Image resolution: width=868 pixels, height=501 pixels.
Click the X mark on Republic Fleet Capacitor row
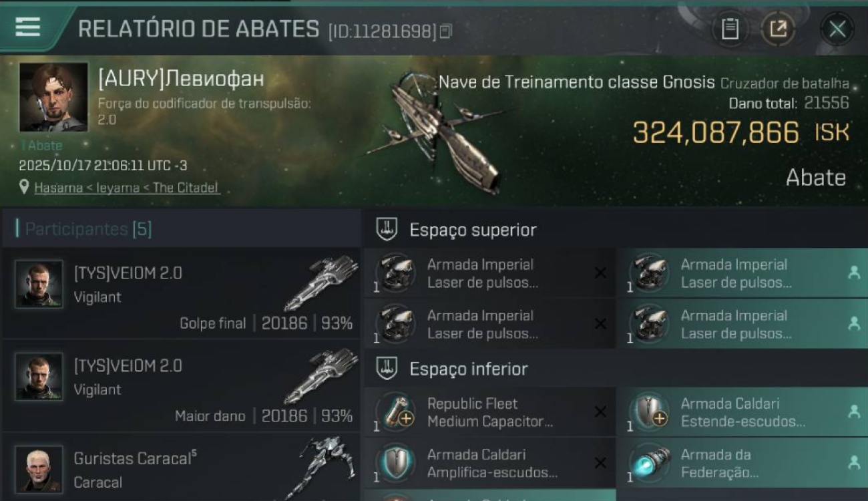(x=600, y=412)
